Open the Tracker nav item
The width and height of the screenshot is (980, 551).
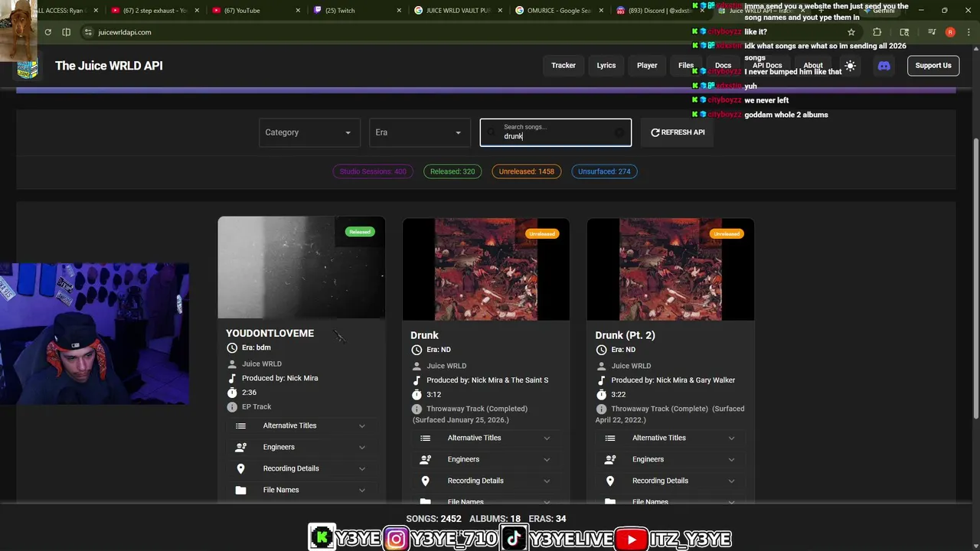pos(563,66)
